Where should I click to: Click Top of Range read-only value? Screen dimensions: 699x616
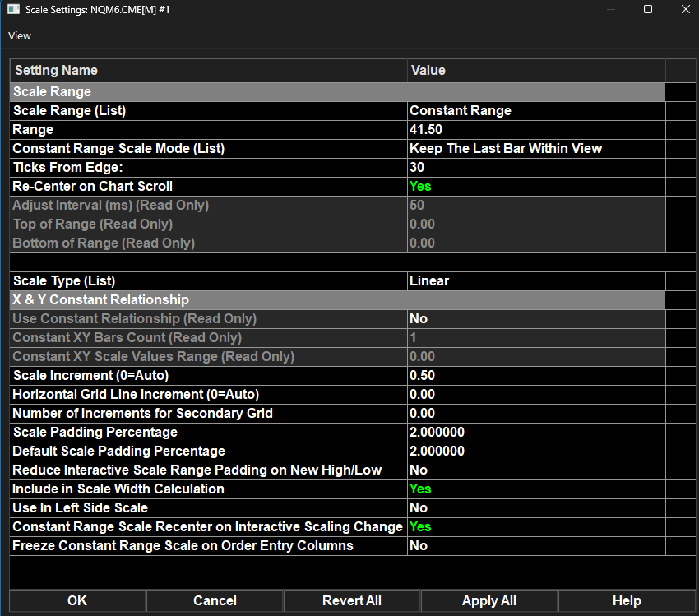536,225
